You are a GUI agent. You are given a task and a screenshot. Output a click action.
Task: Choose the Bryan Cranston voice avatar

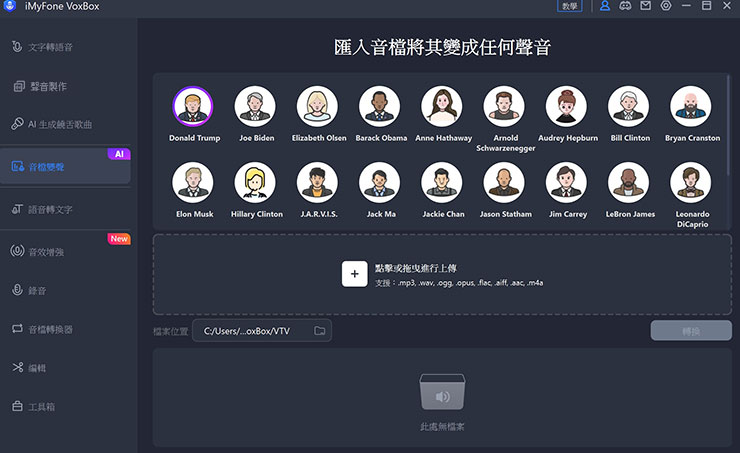point(691,106)
